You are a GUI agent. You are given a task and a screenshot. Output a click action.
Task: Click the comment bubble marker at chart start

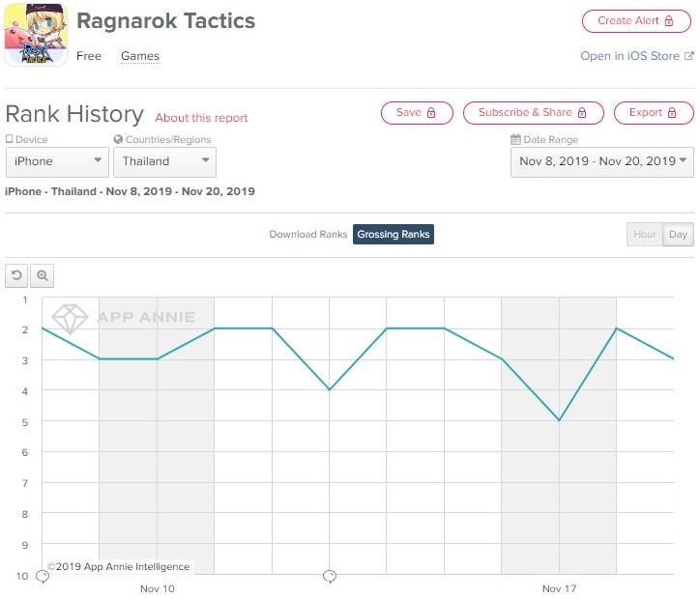(43, 576)
